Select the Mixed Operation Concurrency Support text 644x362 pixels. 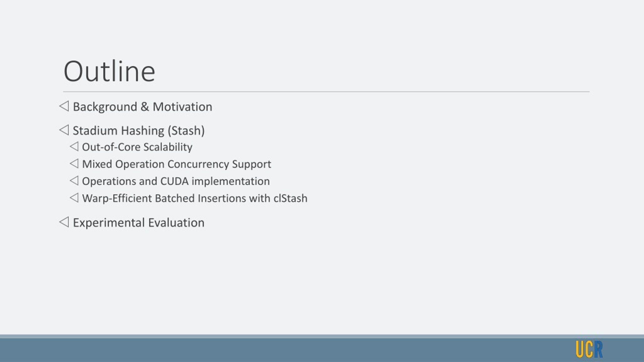177,164
